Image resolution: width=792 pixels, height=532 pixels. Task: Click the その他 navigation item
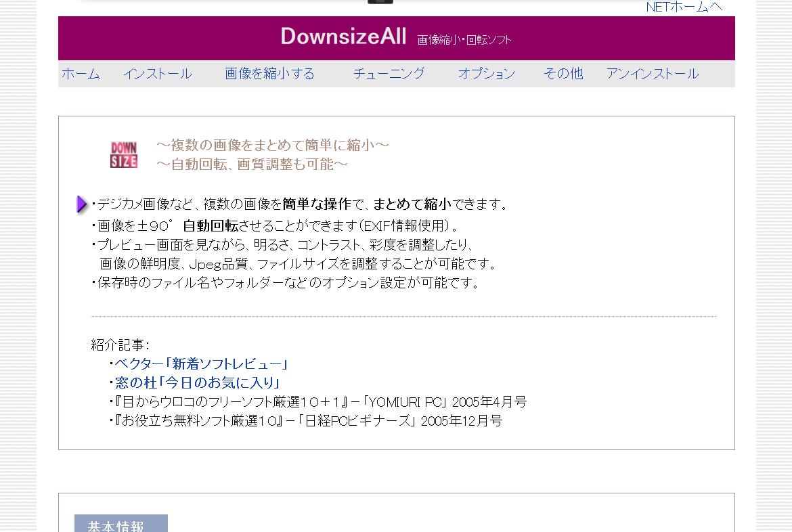tap(563, 74)
